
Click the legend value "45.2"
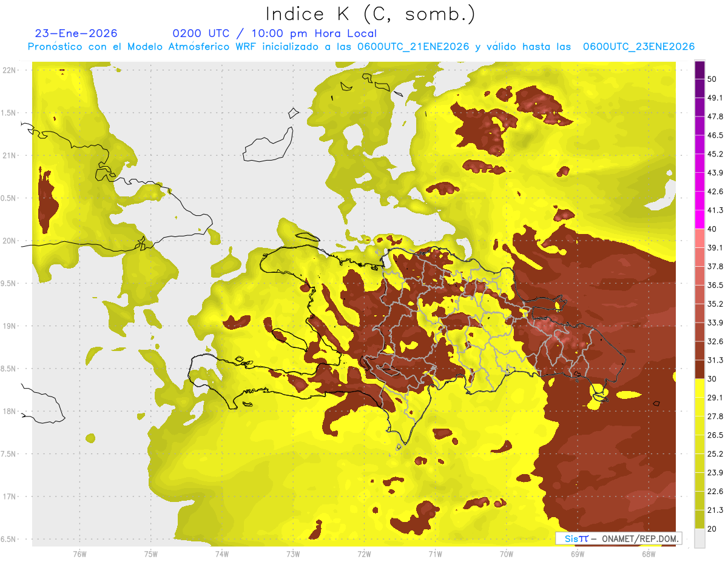pyautogui.click(x=715, y=155)
